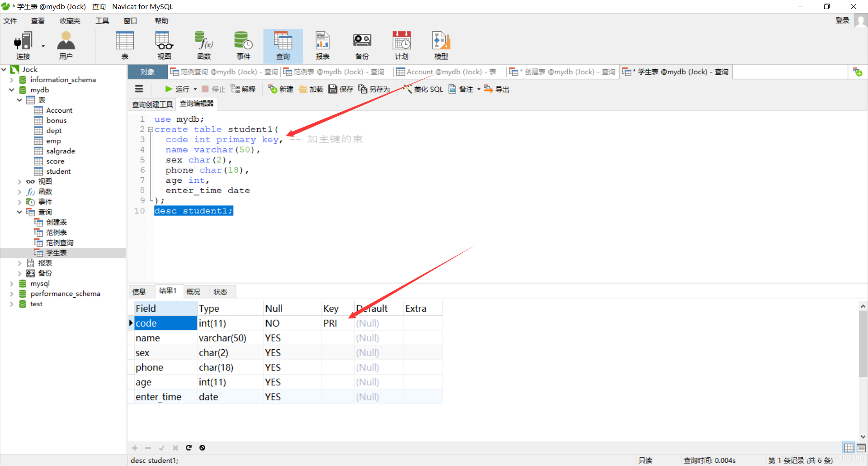
Task: Open the 视图 views section
Action: [x=164, y=45]
